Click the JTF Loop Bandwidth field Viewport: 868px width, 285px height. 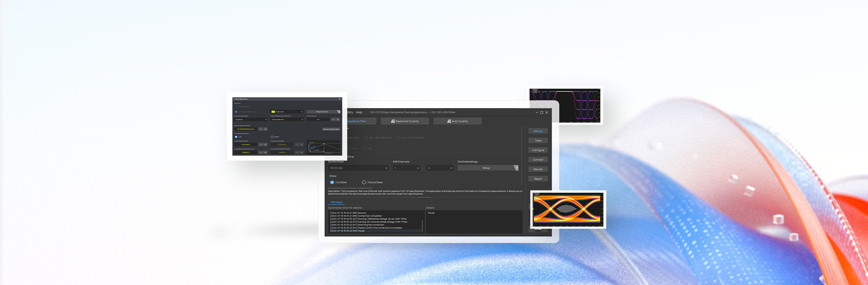pyautogui.click(x=245, y=144)
